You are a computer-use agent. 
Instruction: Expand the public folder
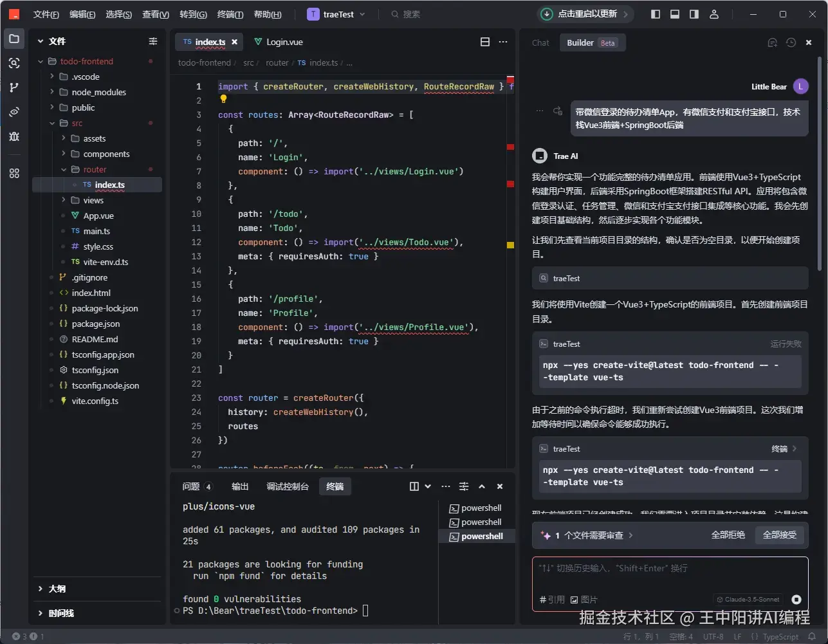point(52,107)
